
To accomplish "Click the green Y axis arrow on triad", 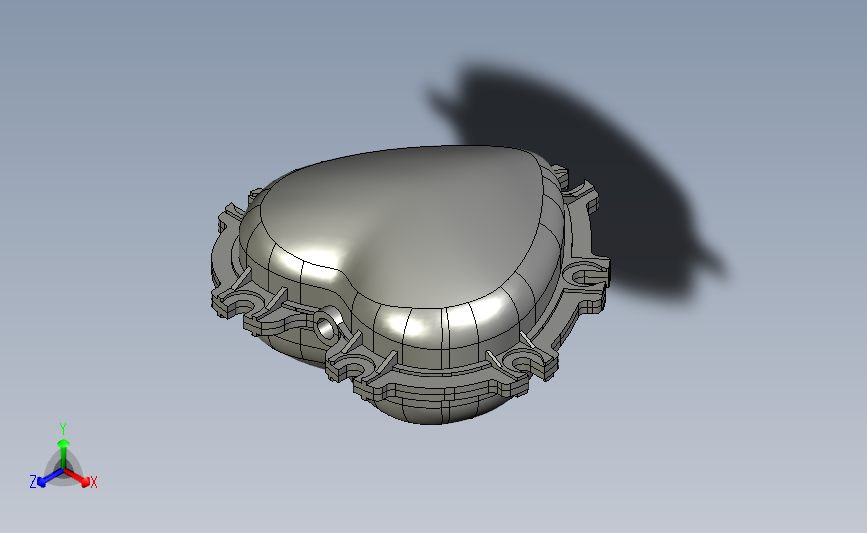I will click(63, 453).
